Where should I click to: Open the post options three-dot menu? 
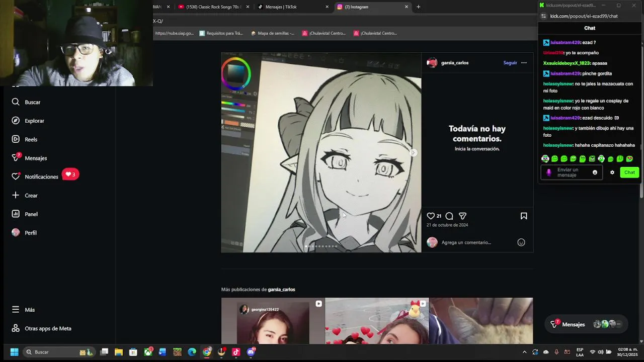[524, 63]
